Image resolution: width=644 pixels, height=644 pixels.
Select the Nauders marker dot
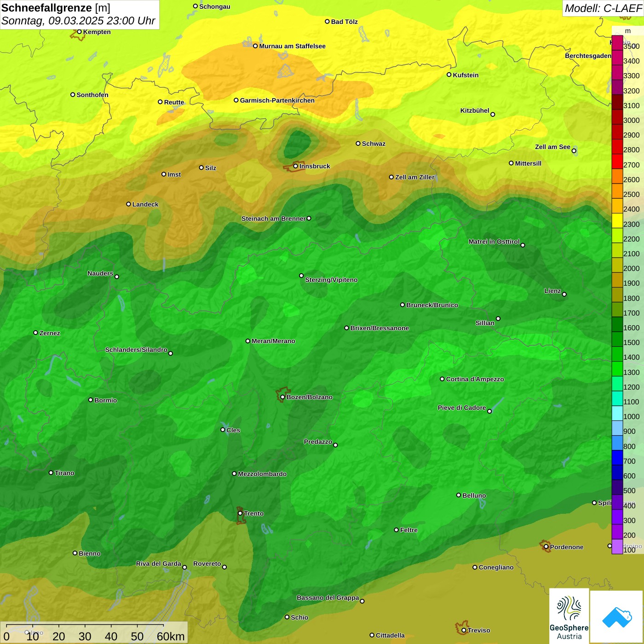117,276
